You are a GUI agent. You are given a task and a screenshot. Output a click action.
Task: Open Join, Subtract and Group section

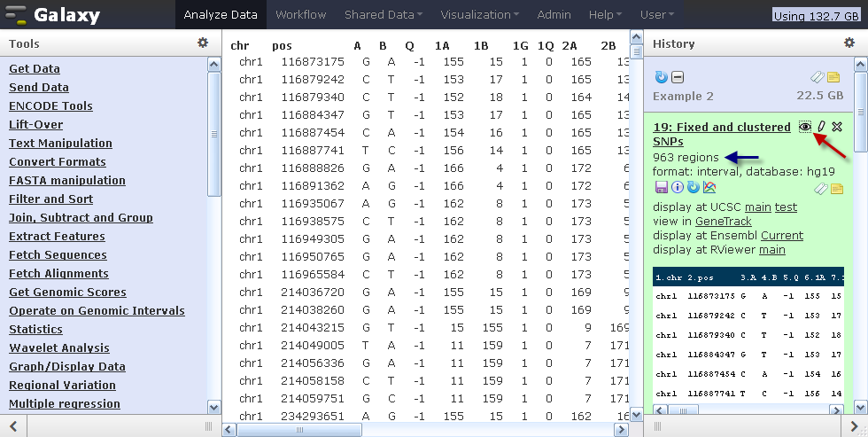(x=81, y=218)
